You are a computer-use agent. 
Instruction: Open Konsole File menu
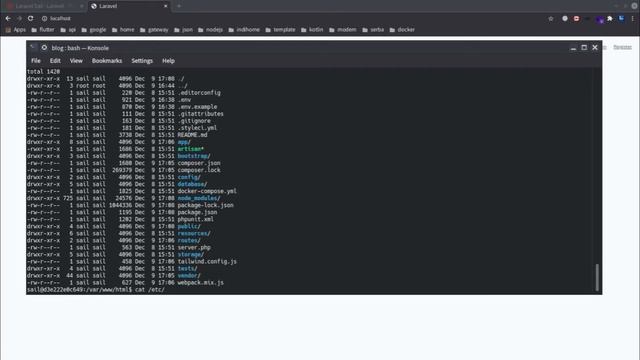36,61
